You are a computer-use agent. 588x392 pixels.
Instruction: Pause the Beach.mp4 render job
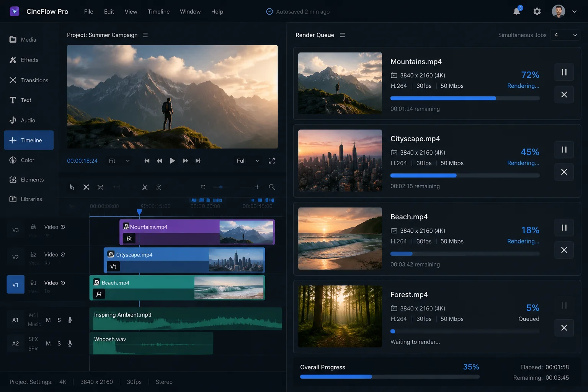click(x=564, y=228)
